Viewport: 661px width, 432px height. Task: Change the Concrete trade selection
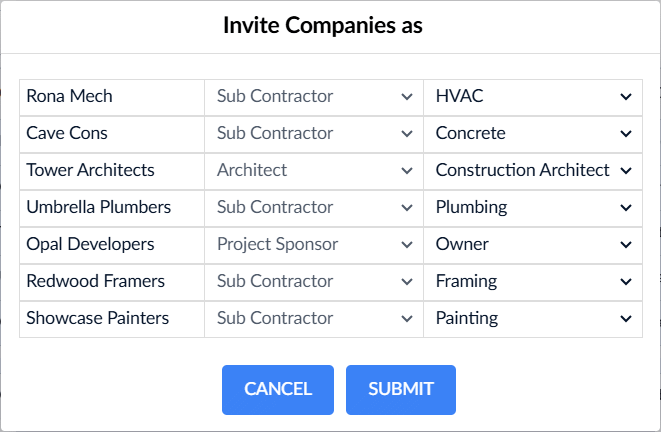click(x=533, y=134)
